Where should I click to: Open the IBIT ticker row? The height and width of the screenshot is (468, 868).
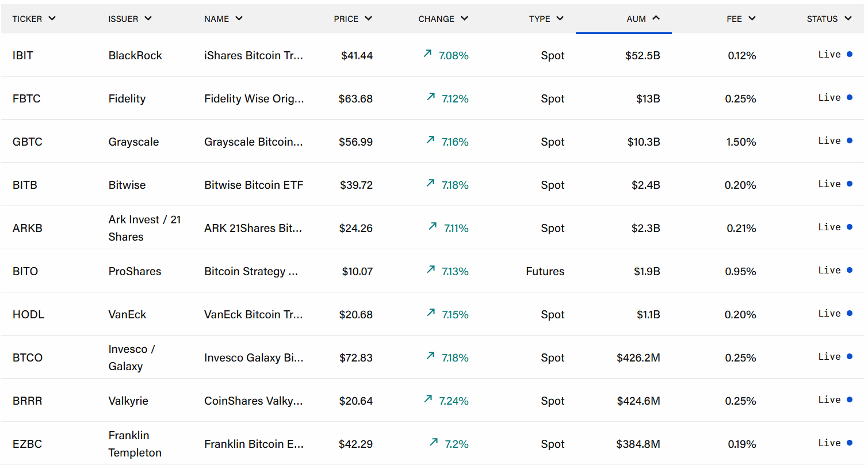pyautogui.click(x=23, y=55)
